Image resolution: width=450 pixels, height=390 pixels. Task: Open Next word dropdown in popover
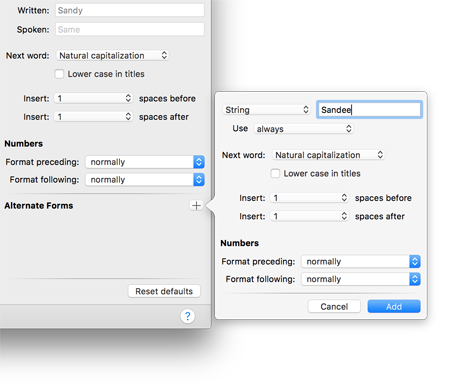(329, 155)
